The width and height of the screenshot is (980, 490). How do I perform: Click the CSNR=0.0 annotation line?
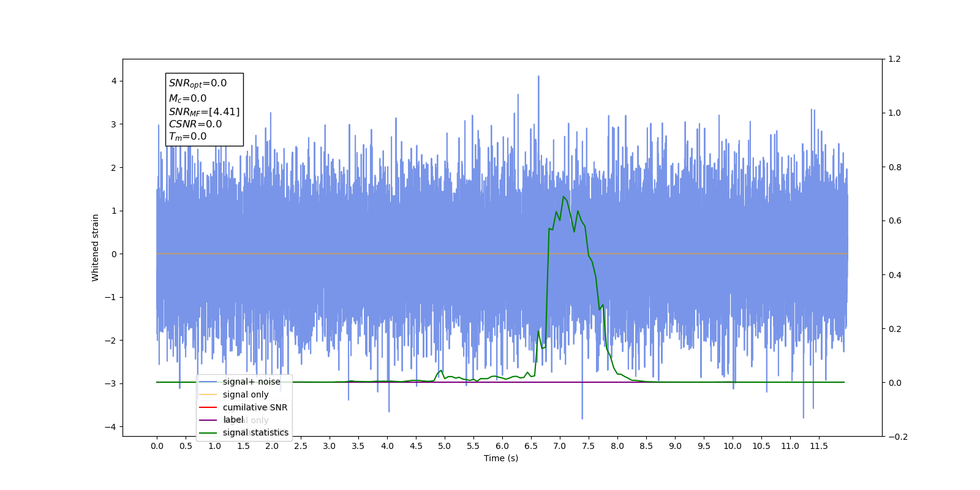point(195,124)
